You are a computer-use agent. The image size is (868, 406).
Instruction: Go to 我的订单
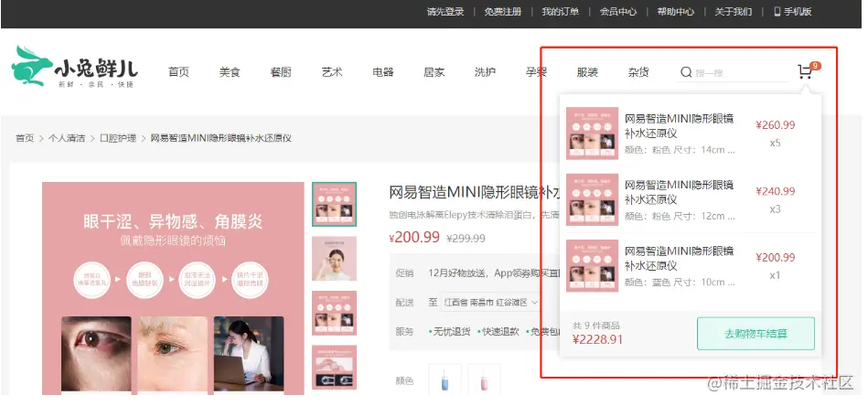[x=560, y=12]
